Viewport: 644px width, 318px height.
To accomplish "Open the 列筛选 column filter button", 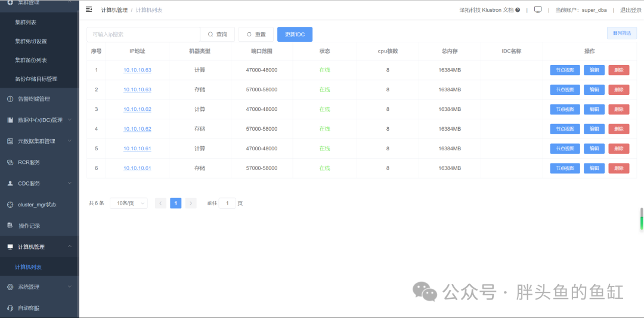I will pyautogui.click(x=622, y=33).
